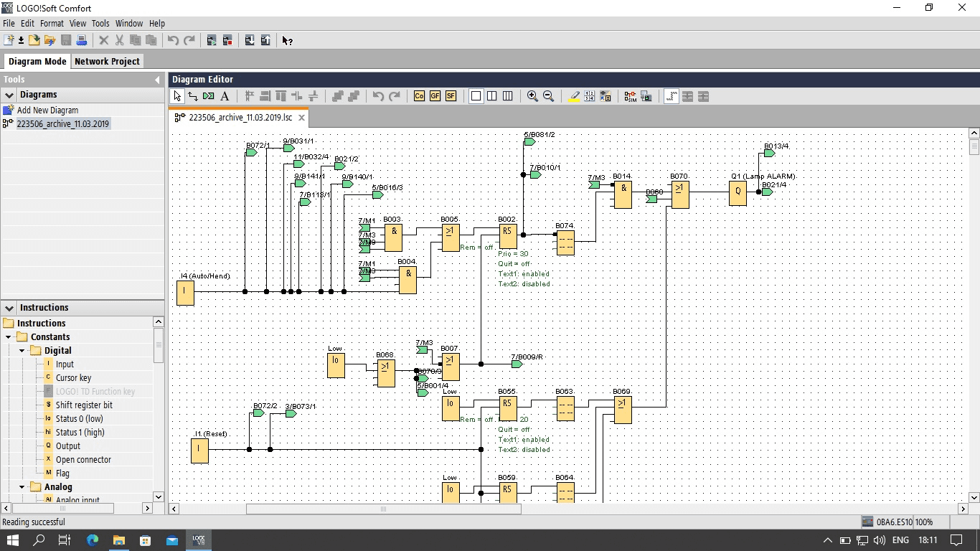Open the Tools menu
The width and height of the screenshot is (980, 551).
[100, 23]
